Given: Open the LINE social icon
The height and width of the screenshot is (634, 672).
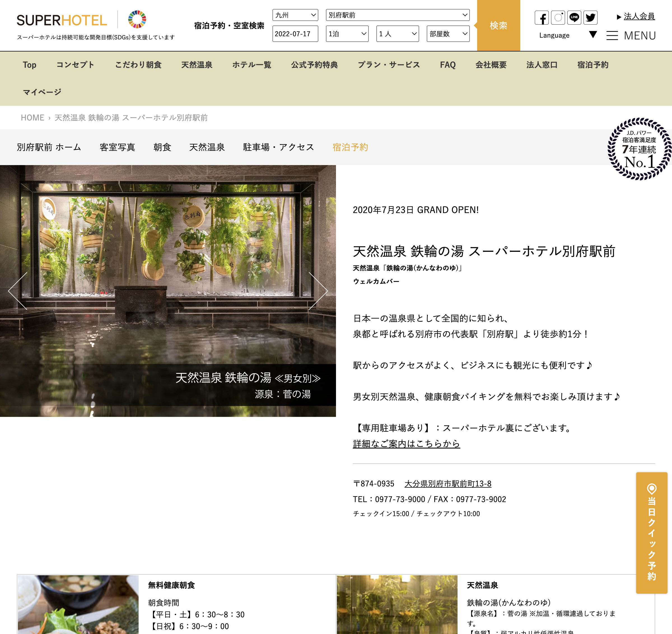Looking at the screenshot, I should (x=574, y=18).
